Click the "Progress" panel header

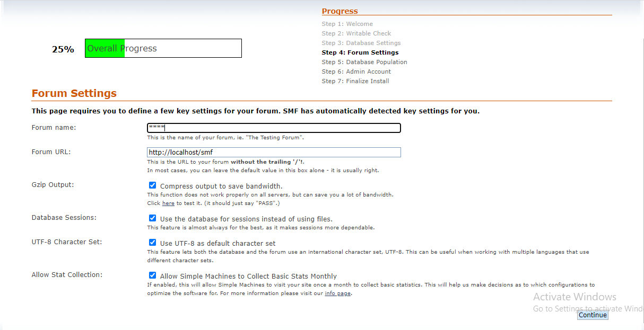click(340, 11)
